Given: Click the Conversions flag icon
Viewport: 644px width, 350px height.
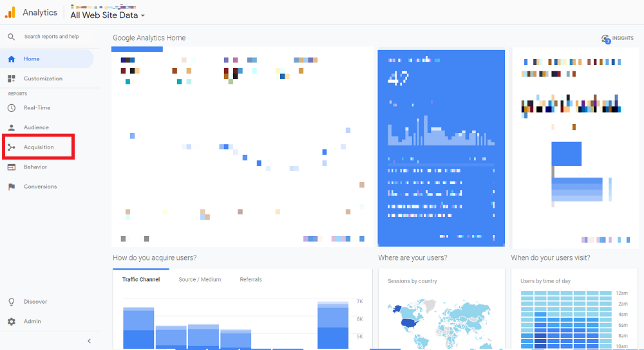Looking at the screenshot, I should (12, 187).
